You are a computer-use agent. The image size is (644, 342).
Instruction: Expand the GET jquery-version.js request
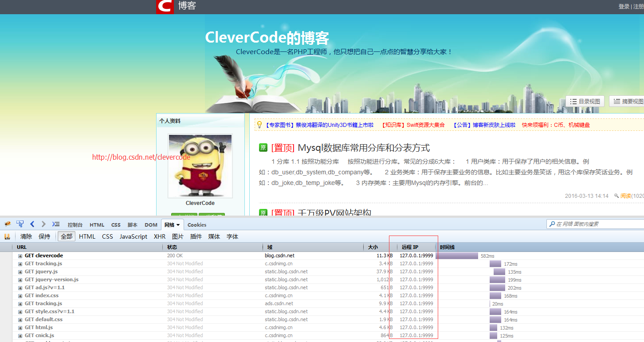[x=20, y=280]
